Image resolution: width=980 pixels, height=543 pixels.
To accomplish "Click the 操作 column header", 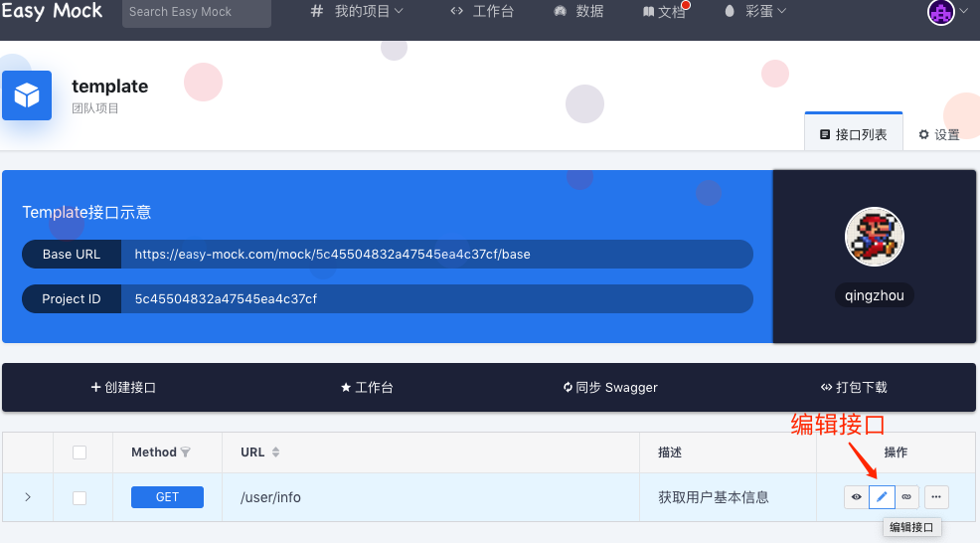I will 896,452.
